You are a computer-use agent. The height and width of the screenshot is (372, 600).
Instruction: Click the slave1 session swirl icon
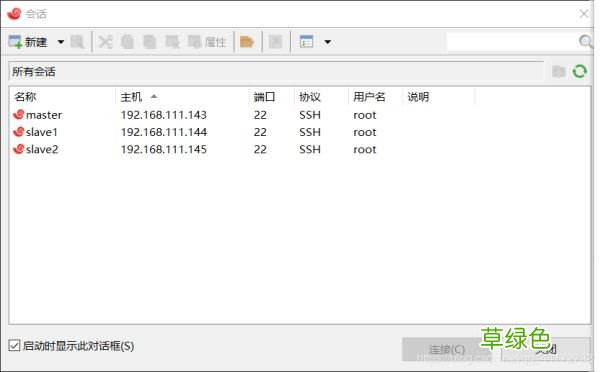pyautogui.click(x=18, y=131)
